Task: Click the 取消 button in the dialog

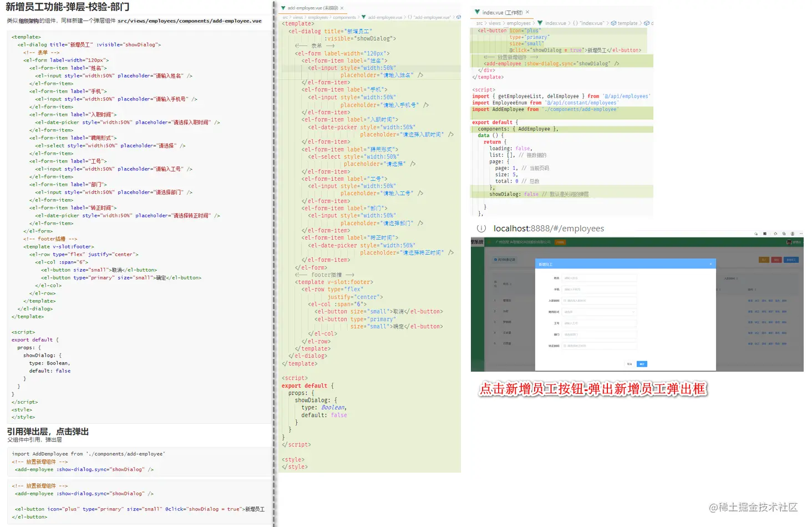Action: point(630,364)
